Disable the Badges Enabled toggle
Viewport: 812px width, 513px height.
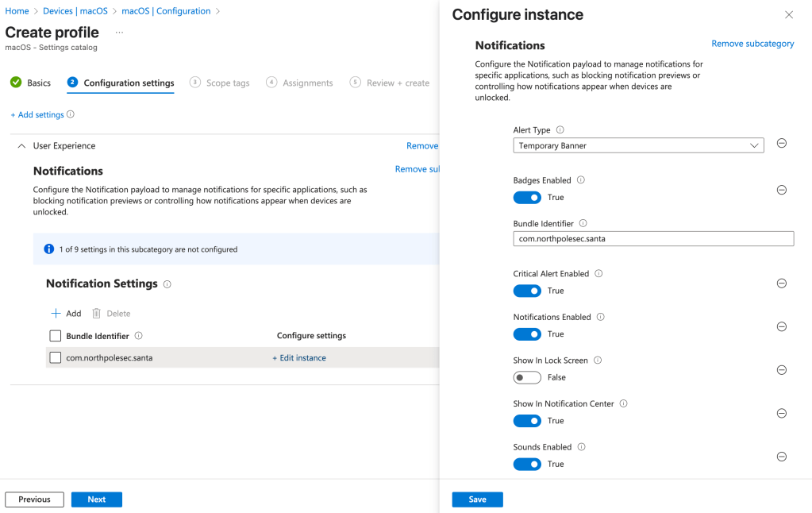pos(527,197)
